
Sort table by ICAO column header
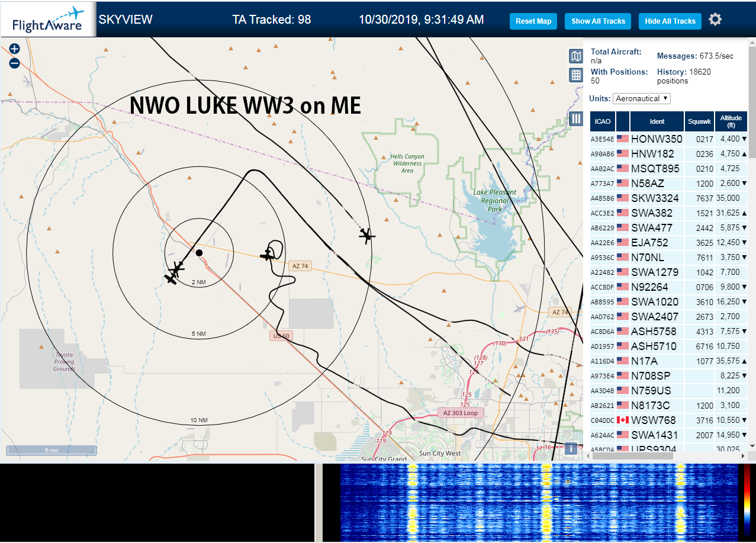(603, 121)
